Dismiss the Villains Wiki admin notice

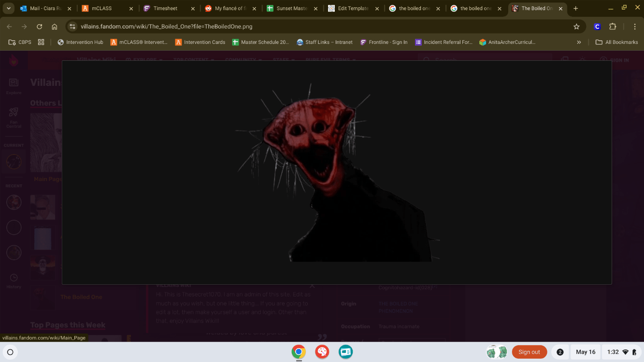point(312,286)
